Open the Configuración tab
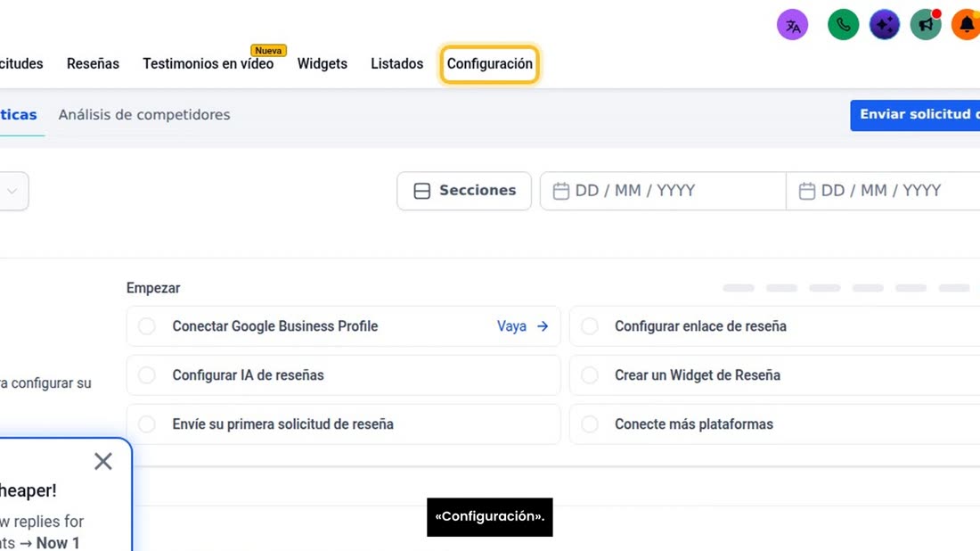This screenshot has height=551, width=980. click(x=489, y=64)
